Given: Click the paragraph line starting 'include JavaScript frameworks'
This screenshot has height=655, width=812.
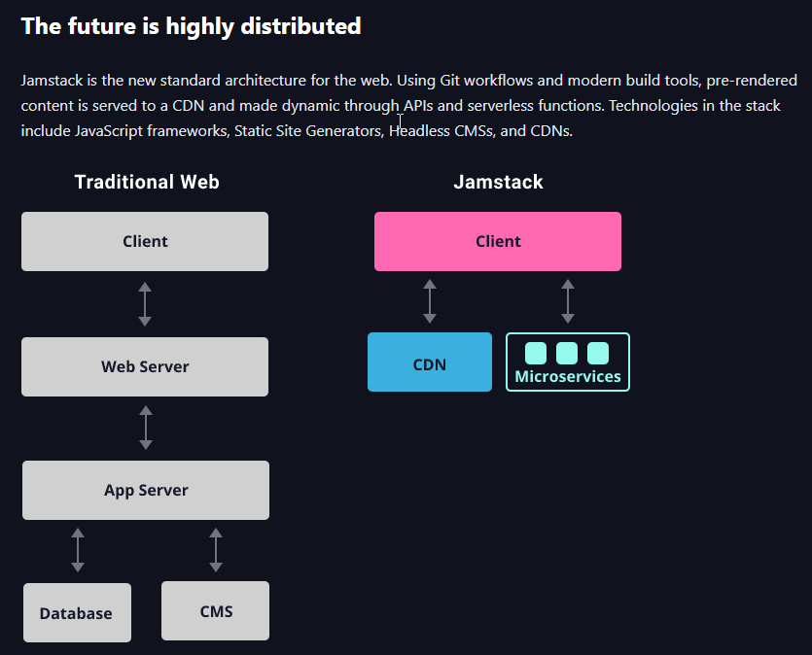Looking at the screenshot, I should (297, 131).
